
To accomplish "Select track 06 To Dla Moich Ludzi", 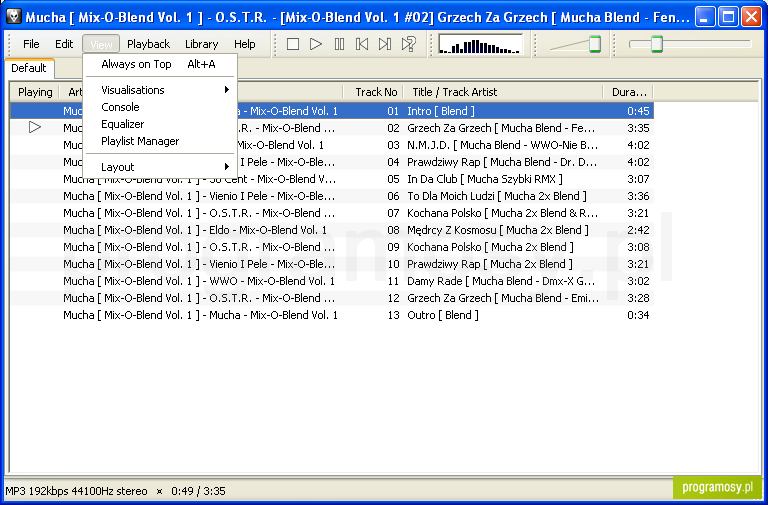I will (332, 196).
